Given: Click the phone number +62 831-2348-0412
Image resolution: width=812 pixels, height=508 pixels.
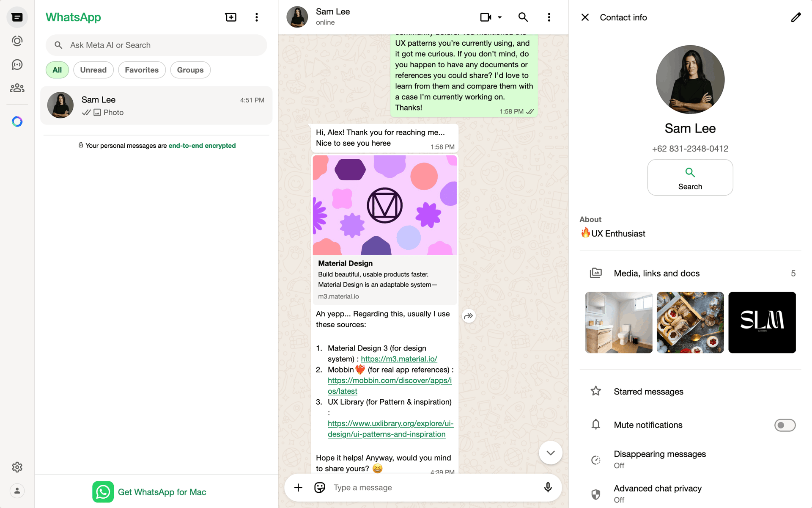Looking at the screenshot, I should tap(690, 149).
